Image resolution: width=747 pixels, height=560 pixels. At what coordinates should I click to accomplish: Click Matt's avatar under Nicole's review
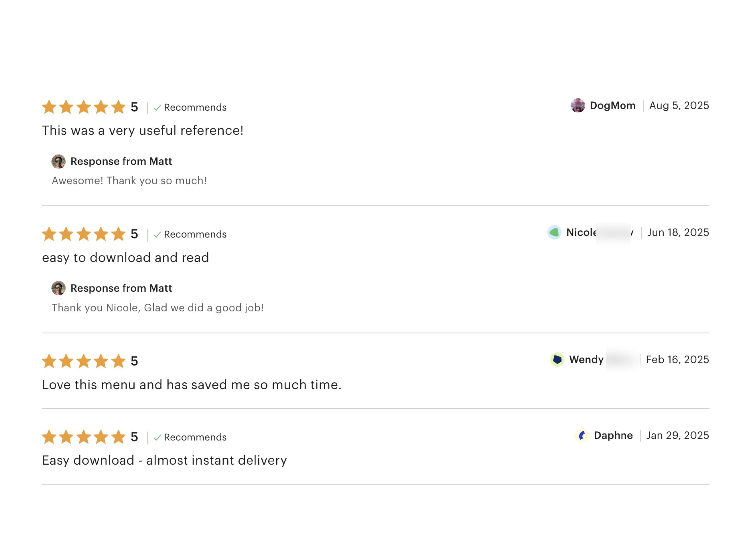click(59, 288)
